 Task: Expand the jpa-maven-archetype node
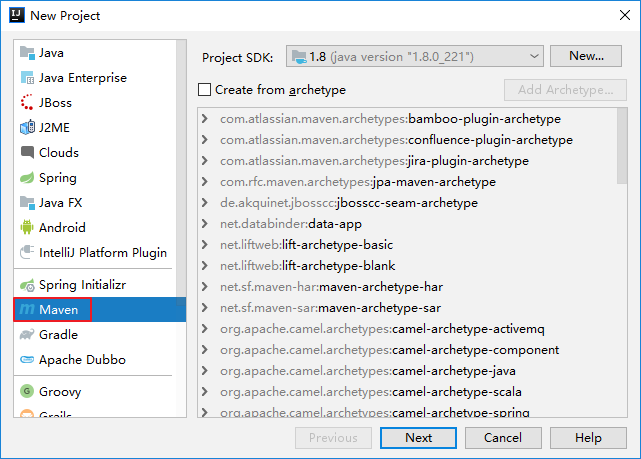tap(205, 181)
